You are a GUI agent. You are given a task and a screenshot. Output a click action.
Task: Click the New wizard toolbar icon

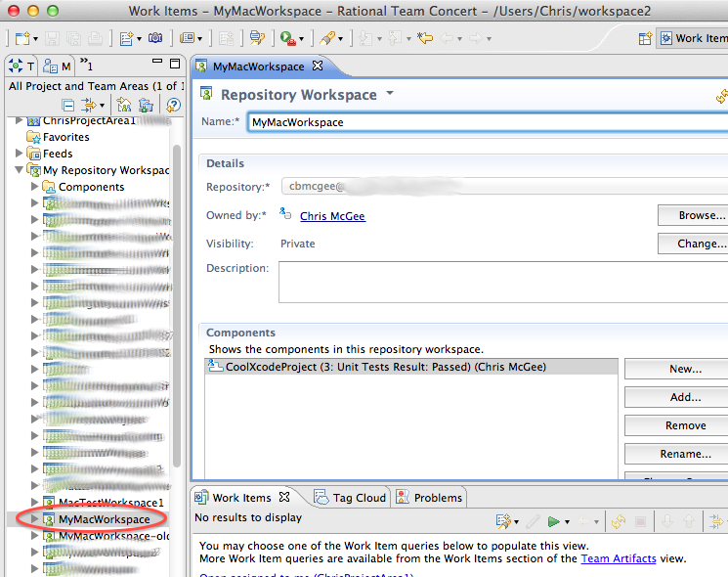21,38
